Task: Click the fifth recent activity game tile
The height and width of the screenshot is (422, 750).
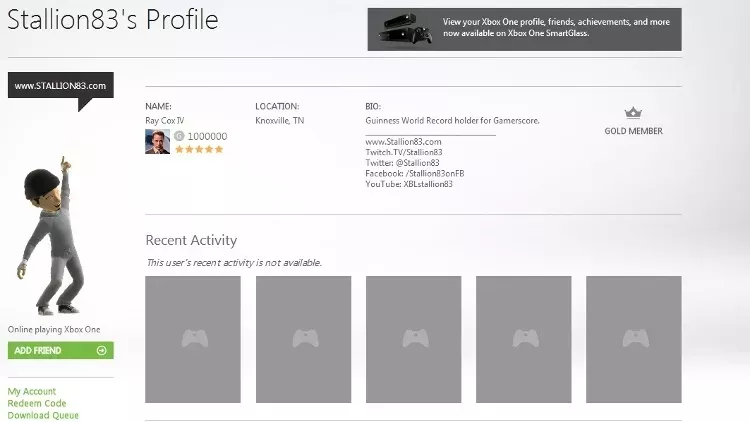Action: coord(634,339)
